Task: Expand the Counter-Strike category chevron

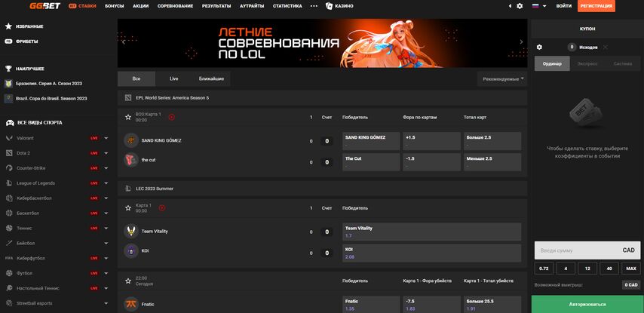Action: pyautogui.click(x=106, y=168)
